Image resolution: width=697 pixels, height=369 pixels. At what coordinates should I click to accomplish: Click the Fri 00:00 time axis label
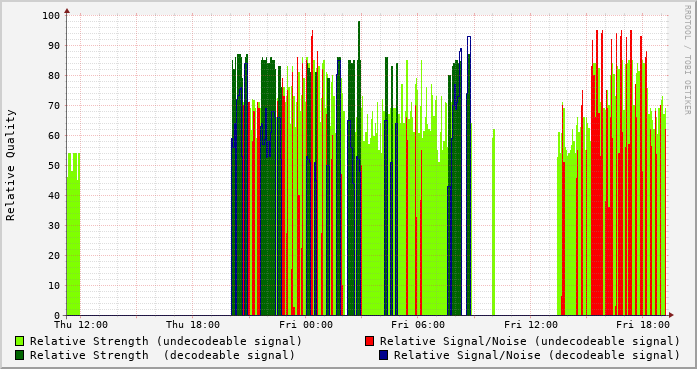click(x=306, y=325)
